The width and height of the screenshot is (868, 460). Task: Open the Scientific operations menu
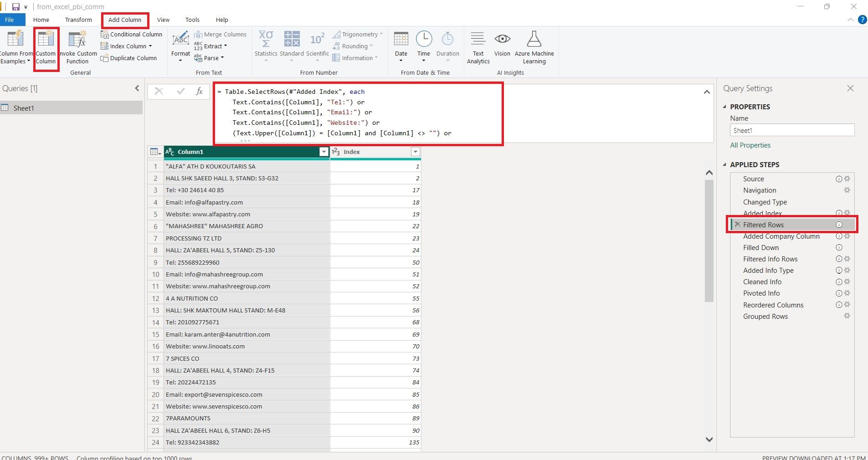(x=318, y=47)
